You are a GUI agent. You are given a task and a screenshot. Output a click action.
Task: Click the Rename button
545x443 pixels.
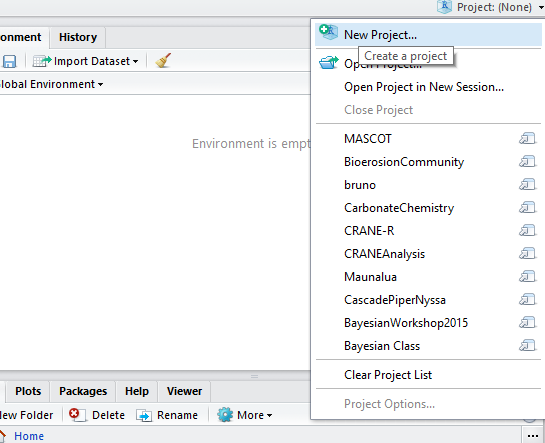[167, 415]
